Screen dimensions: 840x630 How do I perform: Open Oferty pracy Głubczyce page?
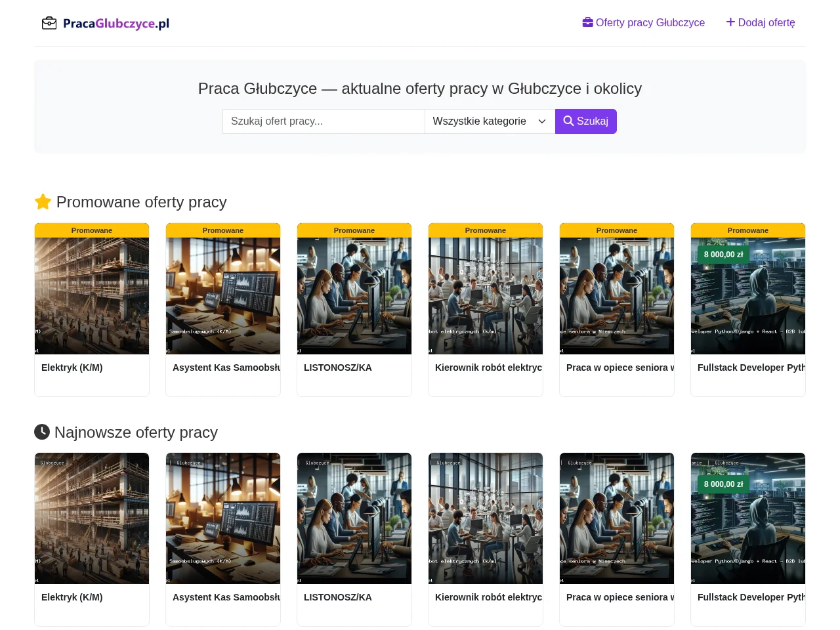[643, 22]
